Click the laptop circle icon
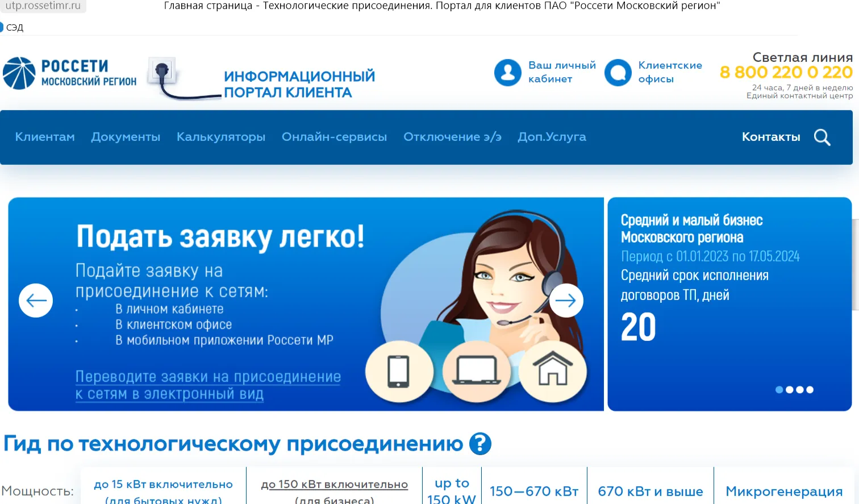The image size is (859, 504). click(477, 372)
